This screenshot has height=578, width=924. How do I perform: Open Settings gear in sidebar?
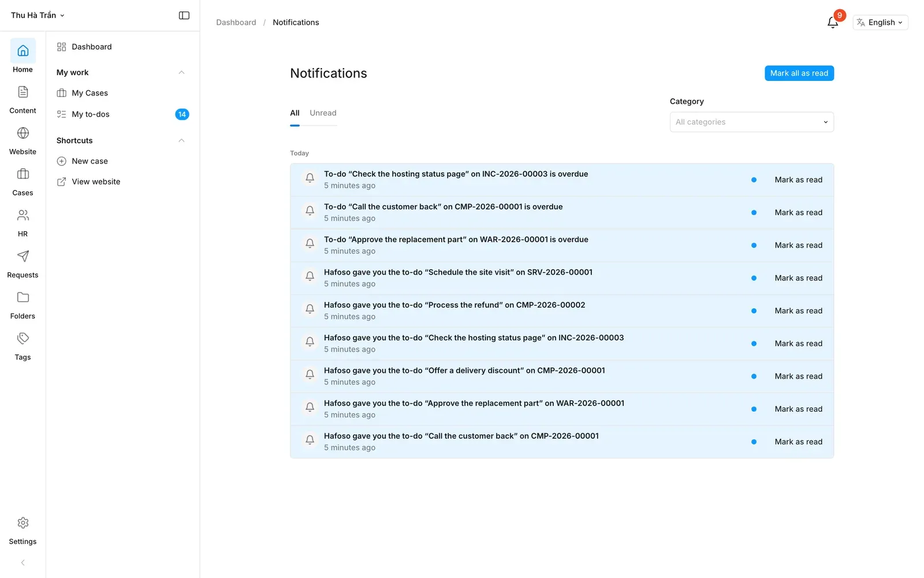[x=23, y=531]
